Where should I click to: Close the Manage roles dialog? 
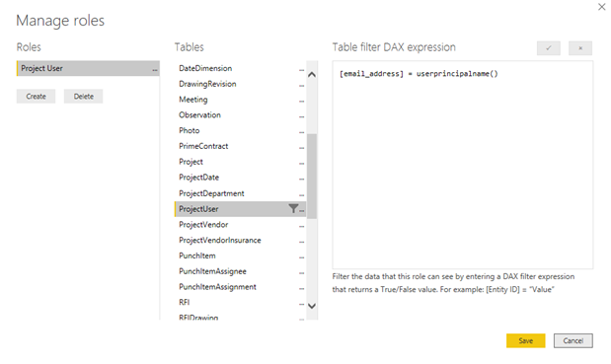(602, 7)
